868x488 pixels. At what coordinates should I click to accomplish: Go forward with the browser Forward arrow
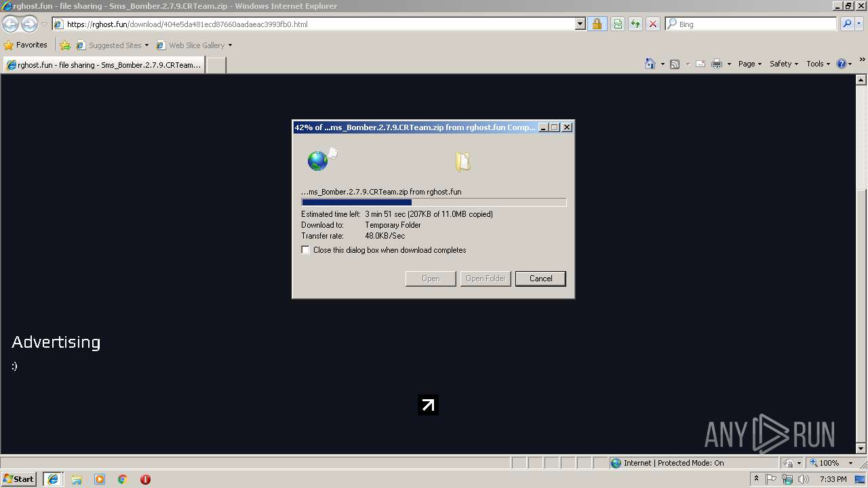tap(28, 24)
